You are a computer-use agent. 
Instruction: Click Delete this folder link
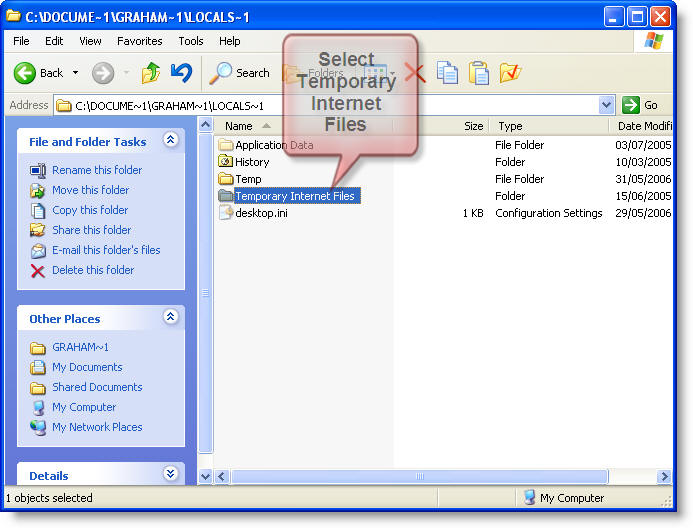coord(93,270)
